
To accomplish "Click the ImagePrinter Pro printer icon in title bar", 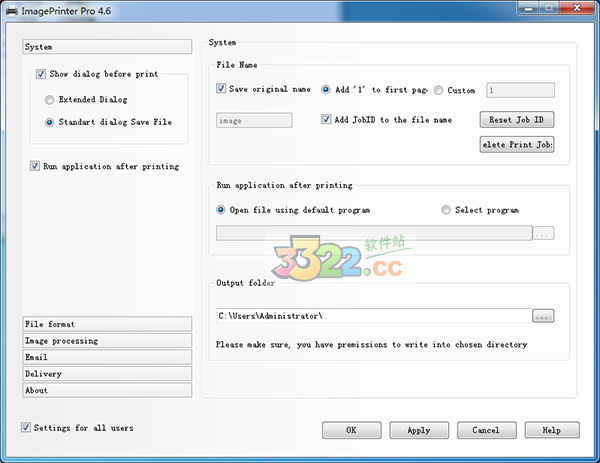I will click(x=12, y=11).
